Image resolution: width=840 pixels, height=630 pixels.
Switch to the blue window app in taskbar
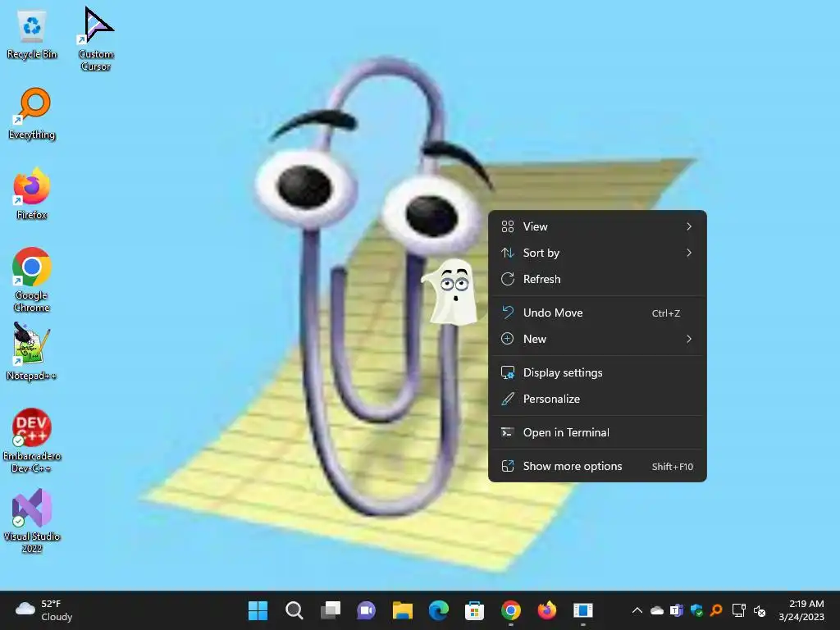pyautogui.click(x=583, y=610)
